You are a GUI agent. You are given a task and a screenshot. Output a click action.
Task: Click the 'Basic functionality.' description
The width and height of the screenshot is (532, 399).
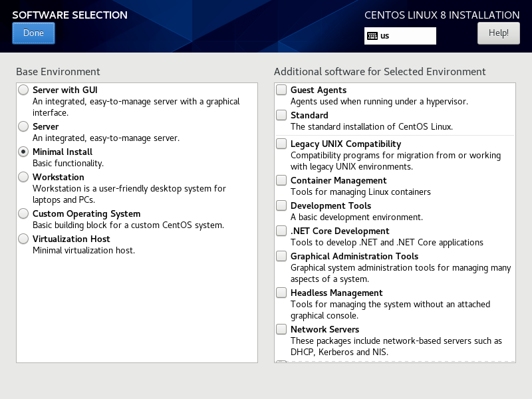coord(68,163)
